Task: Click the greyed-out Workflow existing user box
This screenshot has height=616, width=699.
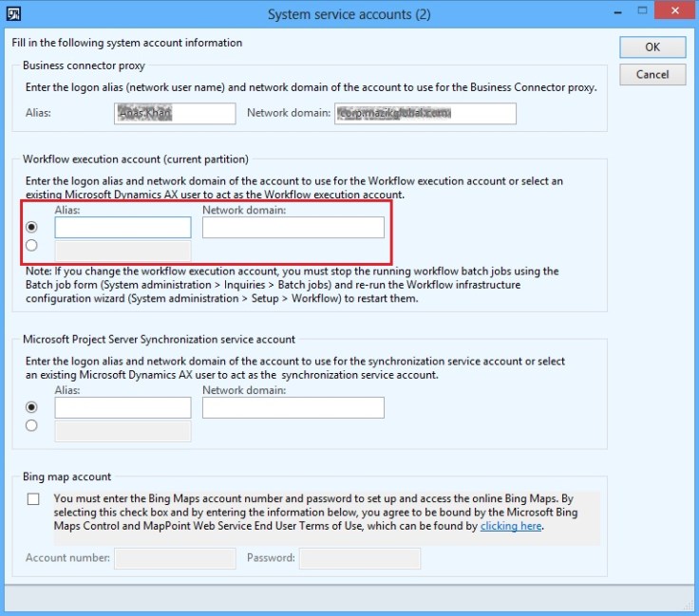Action: click(123, 251)
